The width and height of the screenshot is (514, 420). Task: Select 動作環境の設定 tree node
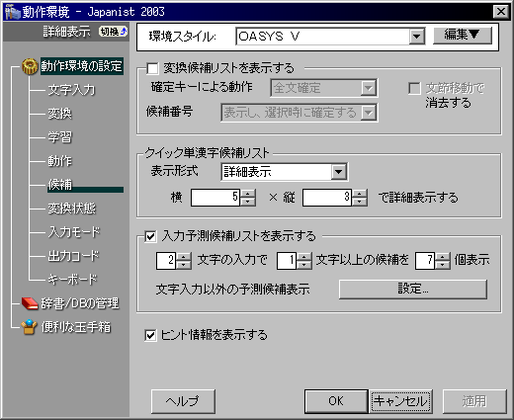click(82, 66)
